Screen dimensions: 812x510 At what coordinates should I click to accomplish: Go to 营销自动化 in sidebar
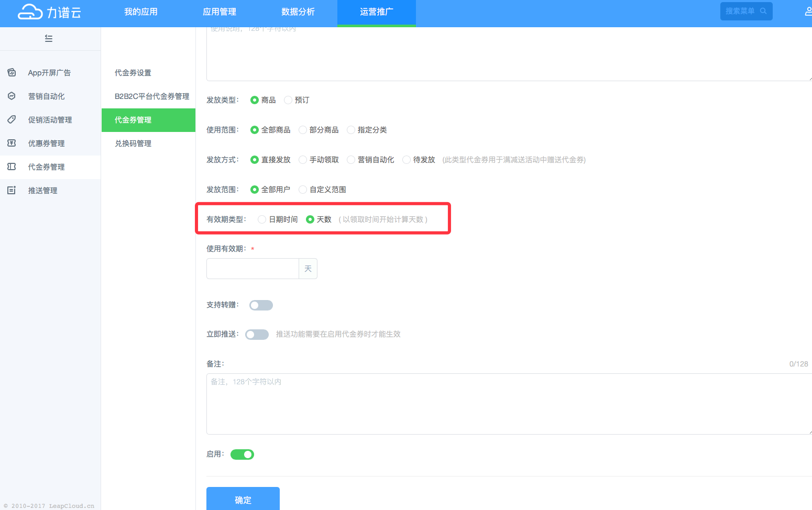click(x=50, y=96)
